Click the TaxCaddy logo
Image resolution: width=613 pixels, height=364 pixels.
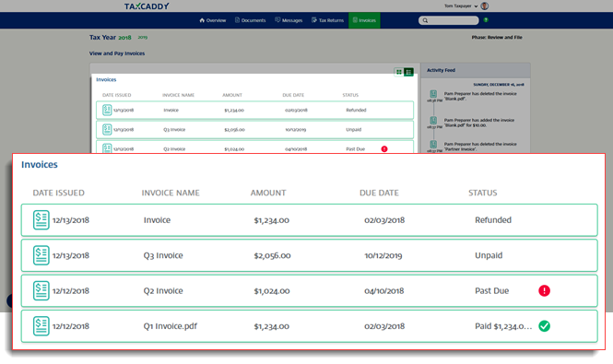coord(147,6)
